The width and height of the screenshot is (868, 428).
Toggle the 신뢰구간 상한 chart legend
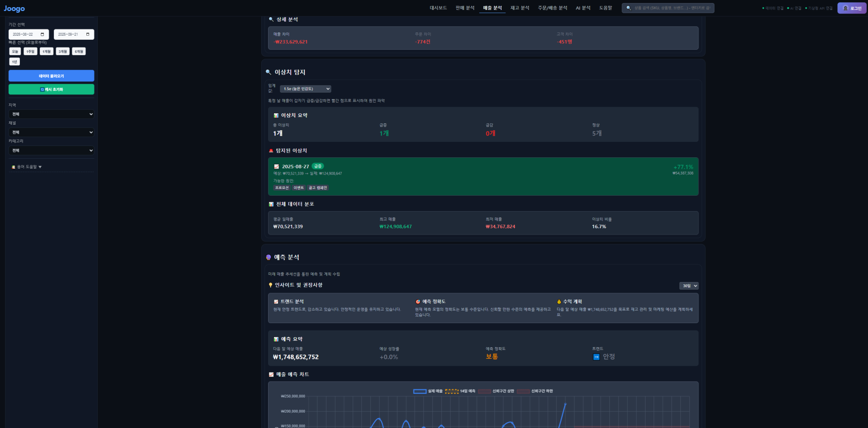(496, 391)
